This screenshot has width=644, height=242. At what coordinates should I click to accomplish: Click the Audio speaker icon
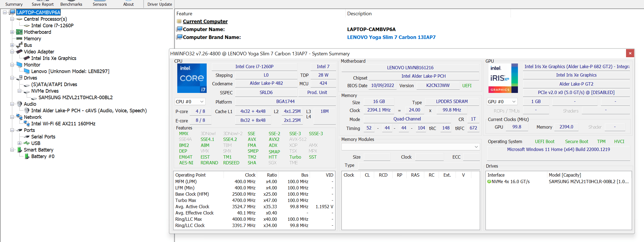pyautogui.click(x=19, y=104)
